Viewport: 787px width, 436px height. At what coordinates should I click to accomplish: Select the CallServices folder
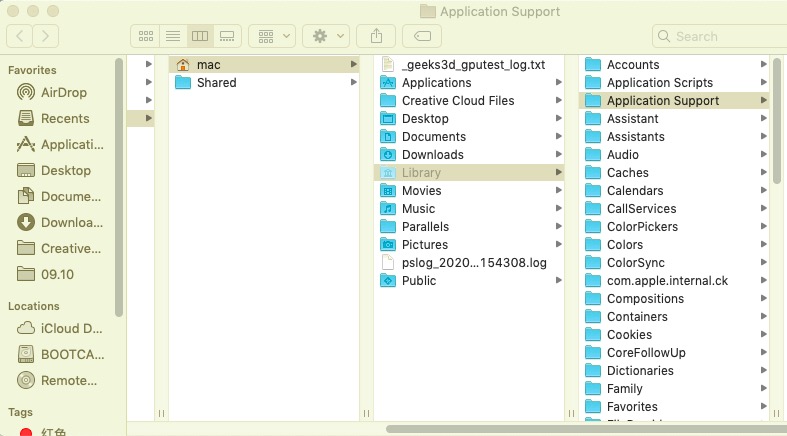674,209
